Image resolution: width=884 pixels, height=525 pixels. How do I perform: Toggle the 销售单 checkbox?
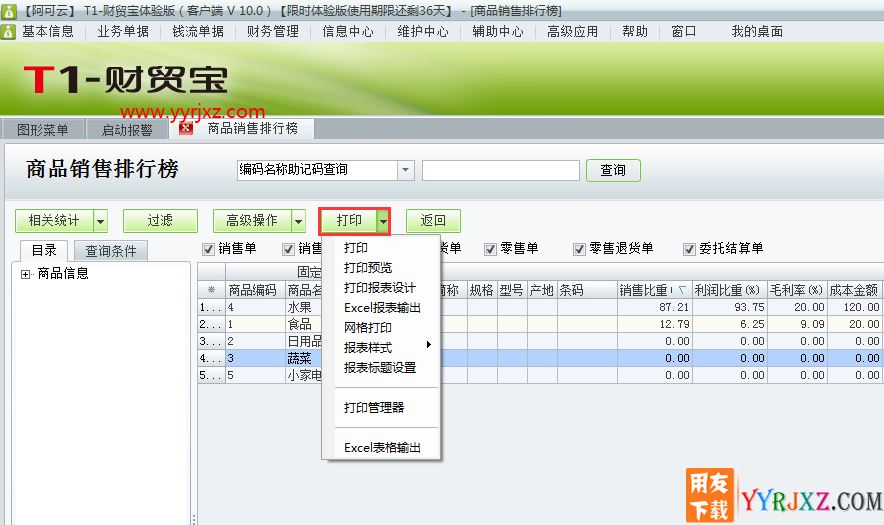tap(209, 249)
